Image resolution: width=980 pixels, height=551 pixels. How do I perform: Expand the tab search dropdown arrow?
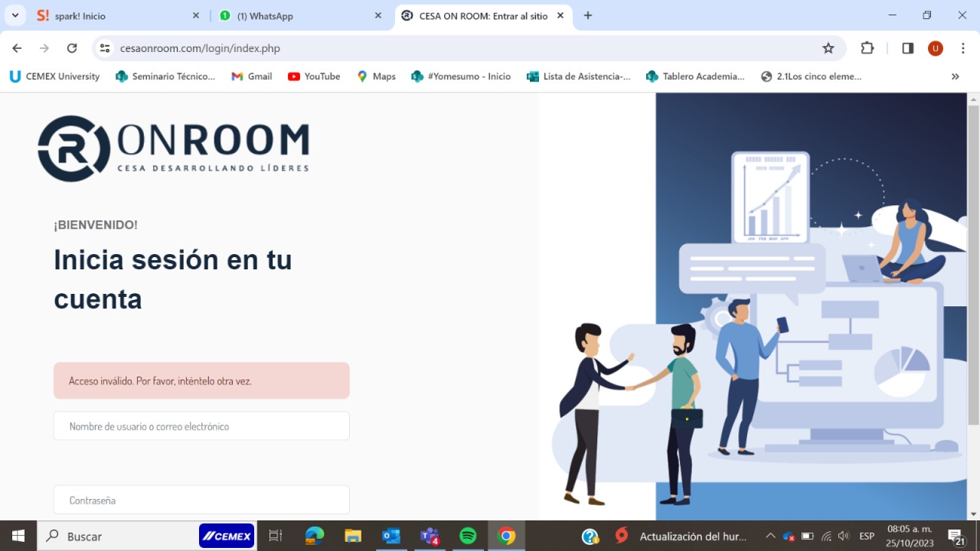tap(15, 15)
